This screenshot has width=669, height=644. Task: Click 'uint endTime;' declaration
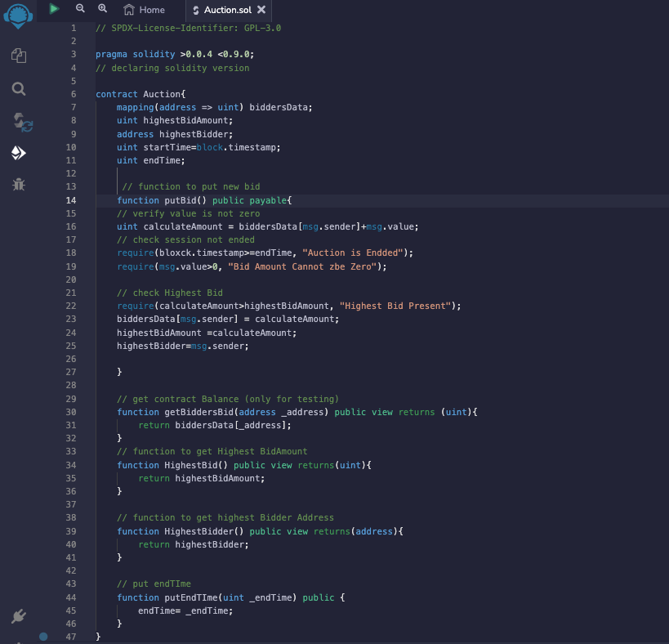[151, 160]
